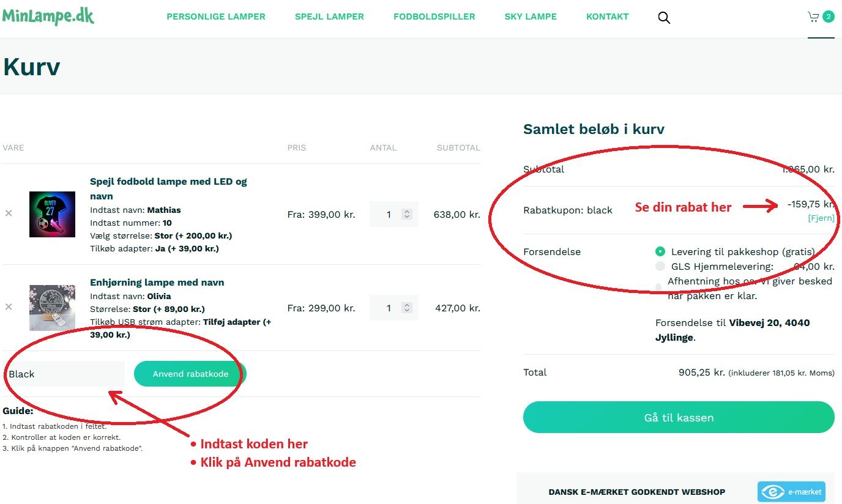Viewport: 842px width, 504px height.
Task: Open the shopping cart icon
Action: (x=813, y=17)
